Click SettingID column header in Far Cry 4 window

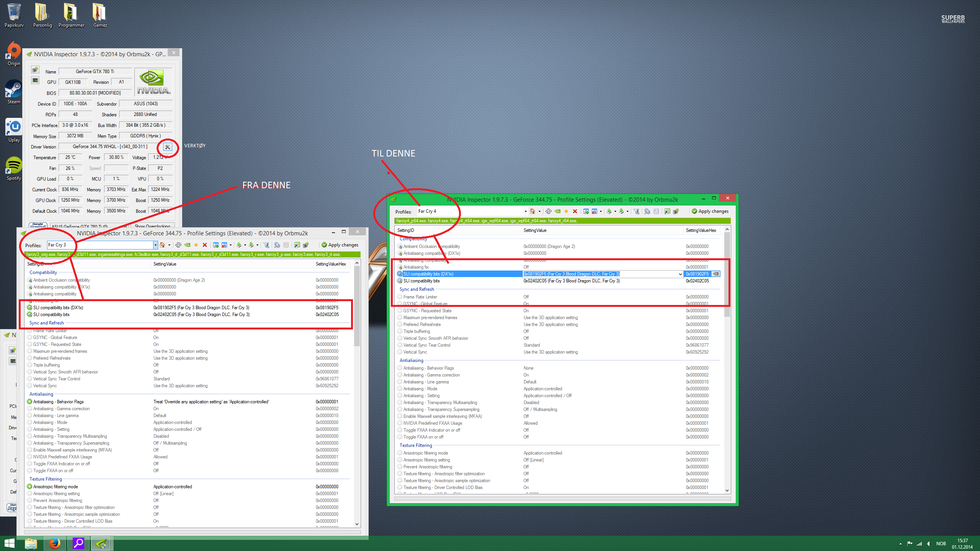(458, 230)
